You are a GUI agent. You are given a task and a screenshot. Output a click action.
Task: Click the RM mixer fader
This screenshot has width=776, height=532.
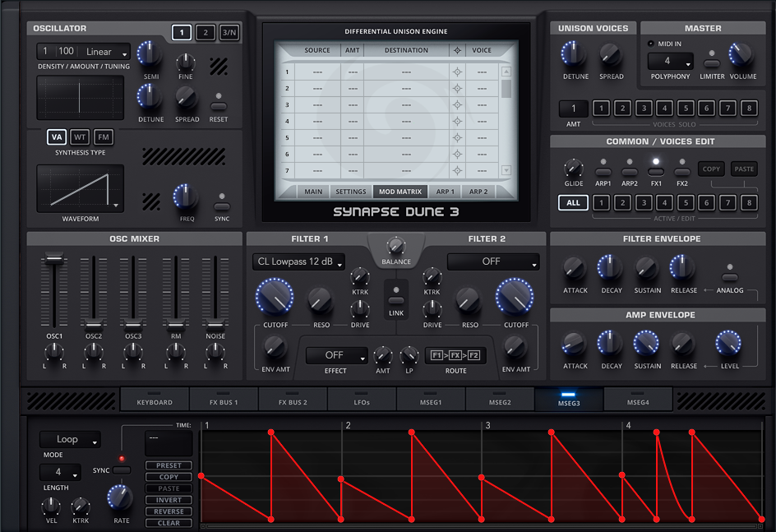pyautogui.click(x=176, y=326)
